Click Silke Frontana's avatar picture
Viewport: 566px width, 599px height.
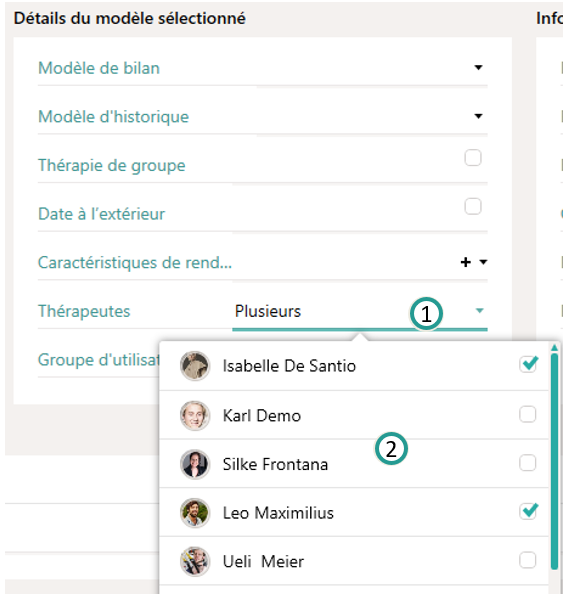(x=195, y=464)
